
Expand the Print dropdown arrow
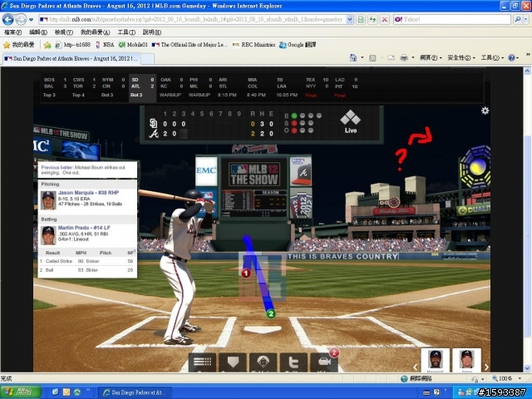(x=413, y=58)
